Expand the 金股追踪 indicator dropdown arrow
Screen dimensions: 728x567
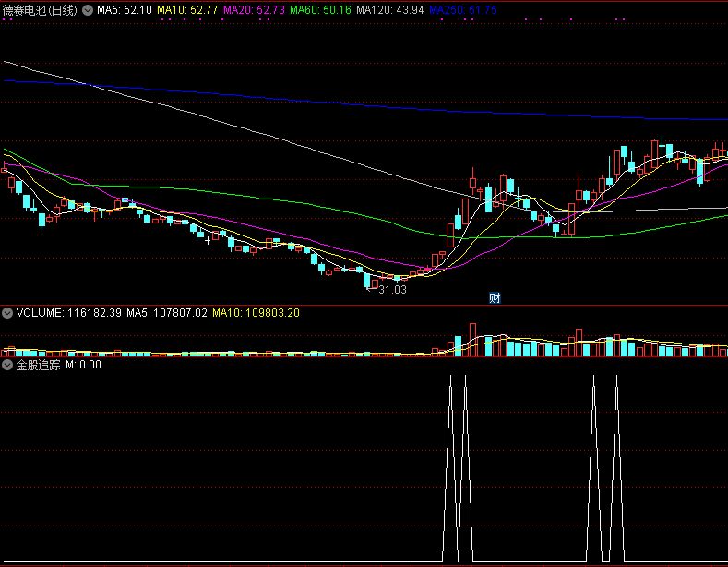point(7,365)
